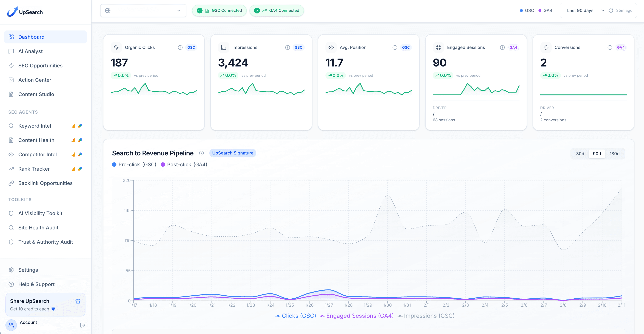The height and width of the screenshot is (334, 644).
Task: Click Competitor Intel rocket icon
Action: click(80, 154)
